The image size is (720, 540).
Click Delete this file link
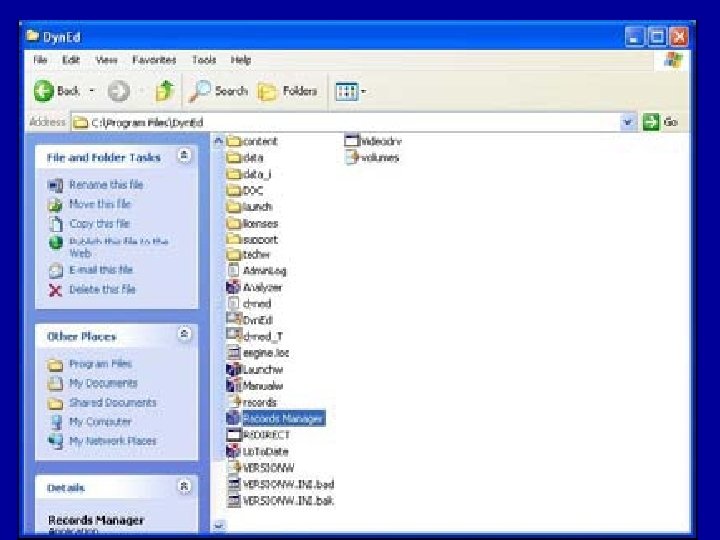point(102,289)
